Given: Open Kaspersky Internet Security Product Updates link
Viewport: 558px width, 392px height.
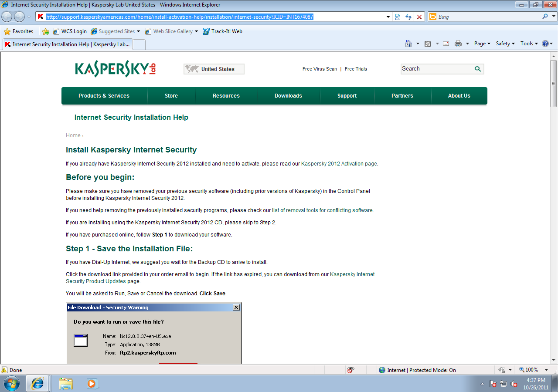Looking at the screenshot, I should [220, 278].
